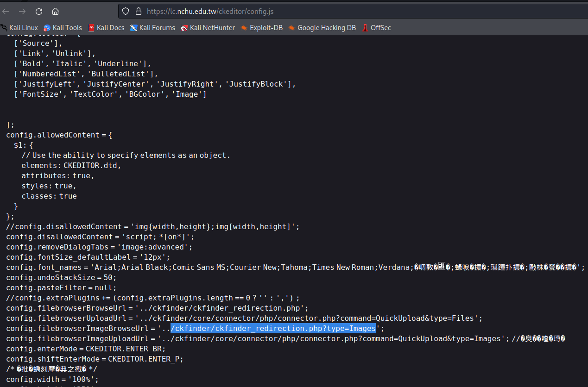The image size is (588, 387).
Task: Open the Exploit-DB bookmark
Action: 262,28
